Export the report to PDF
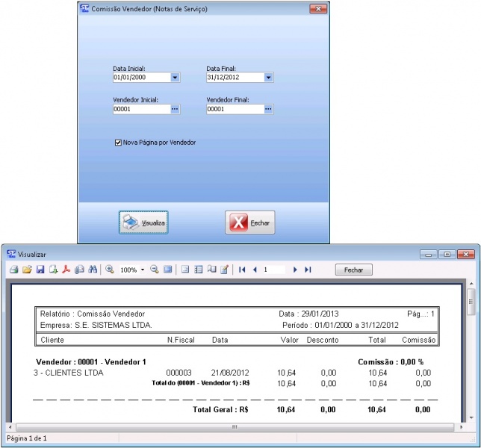This screenshot has width=481, height=448. (x=66, y=270)
